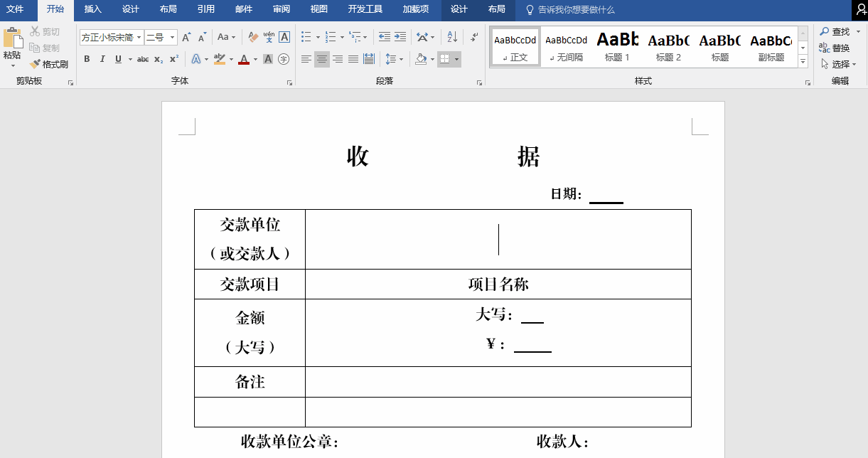
Task: Clear all formatting with the eraser icon
Action: coord(253,37)
